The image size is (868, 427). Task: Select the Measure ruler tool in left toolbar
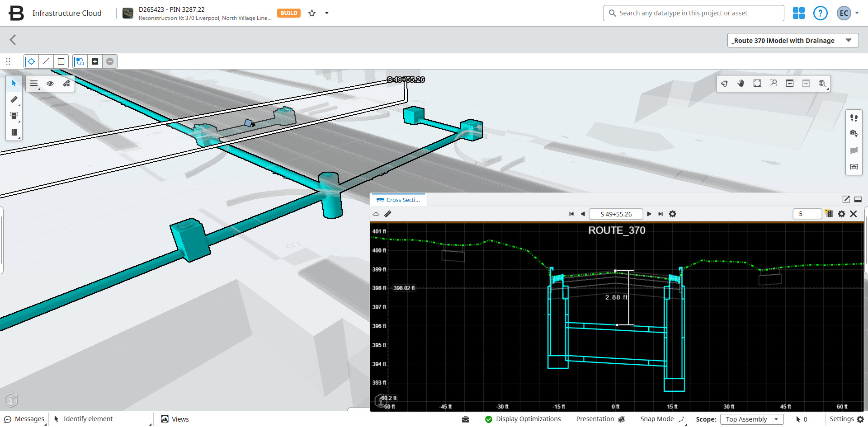[14, 99]
